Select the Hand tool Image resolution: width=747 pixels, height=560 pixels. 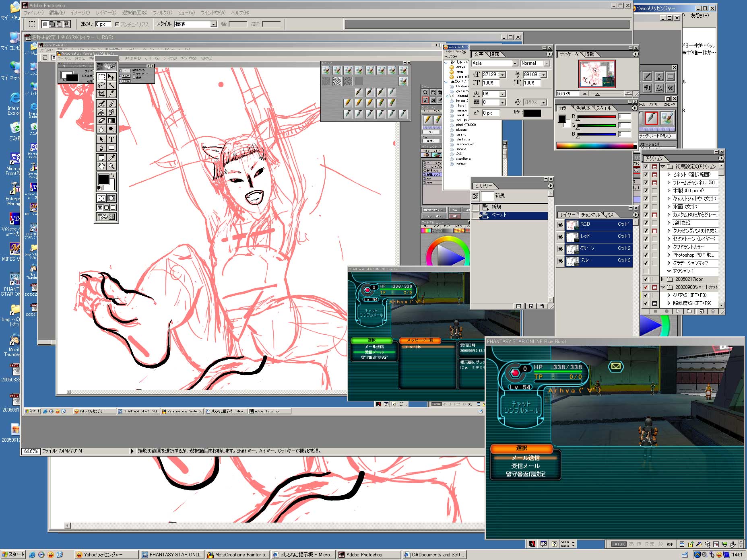pos(101,166)
